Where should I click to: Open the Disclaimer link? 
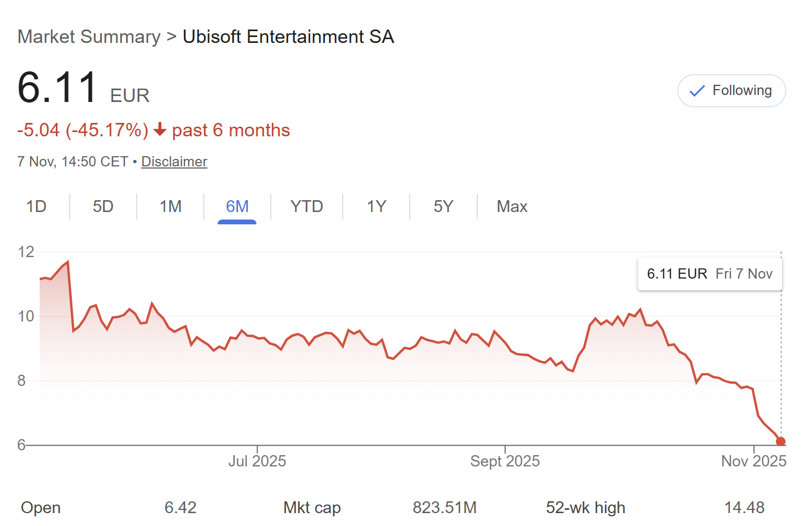[174, 162]
